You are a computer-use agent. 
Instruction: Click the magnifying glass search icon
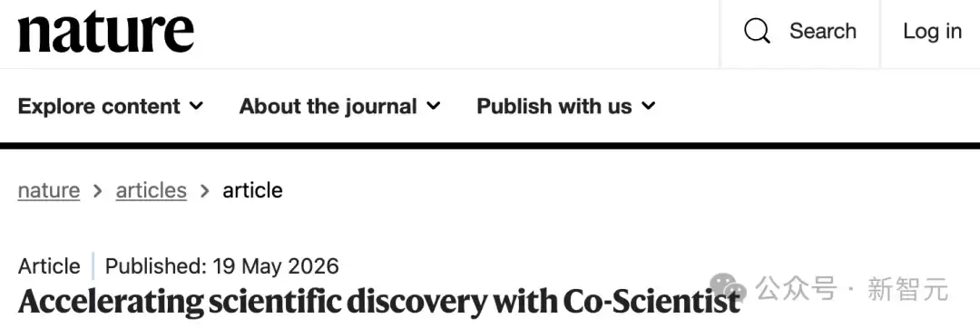[757, 31]
